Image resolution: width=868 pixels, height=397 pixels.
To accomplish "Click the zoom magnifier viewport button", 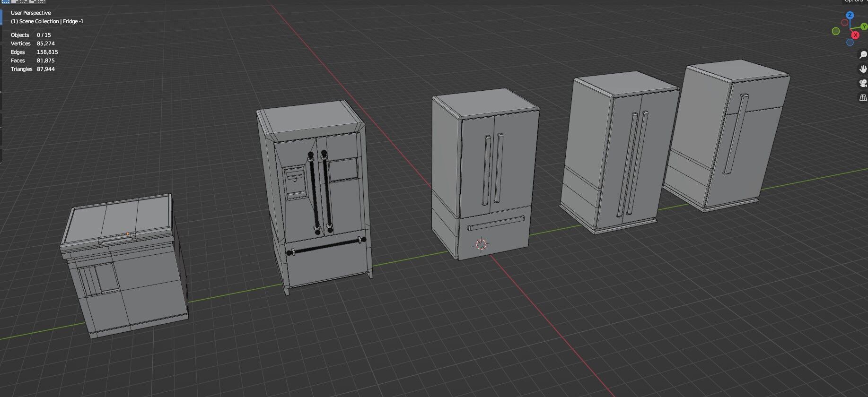I will coord(863,55).
